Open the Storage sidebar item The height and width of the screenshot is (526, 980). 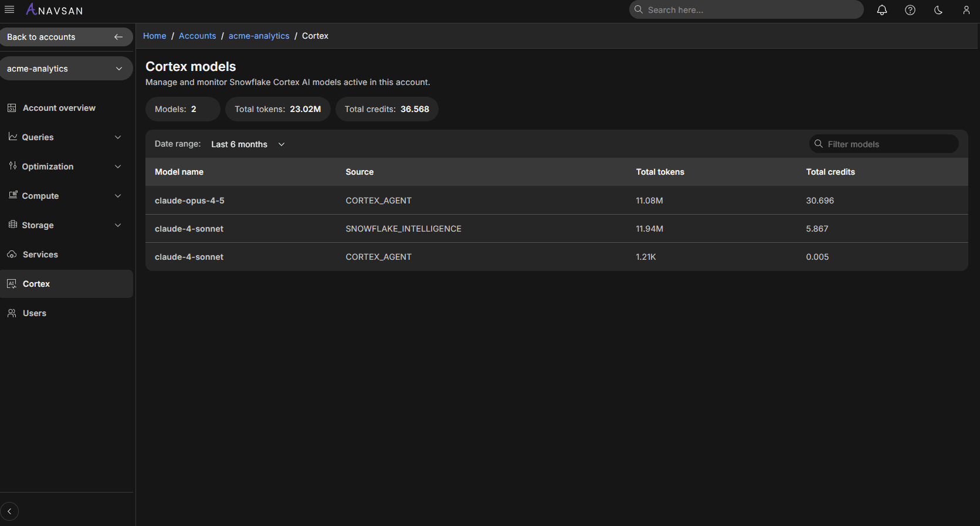click(66, 225)
